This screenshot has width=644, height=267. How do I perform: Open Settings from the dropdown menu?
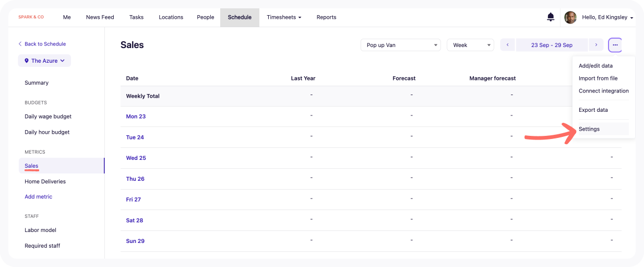click(603, 129)
